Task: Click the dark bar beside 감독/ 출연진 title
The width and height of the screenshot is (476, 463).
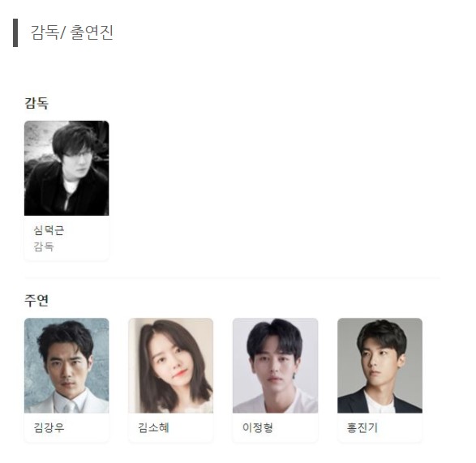Action: coord(15,32)
